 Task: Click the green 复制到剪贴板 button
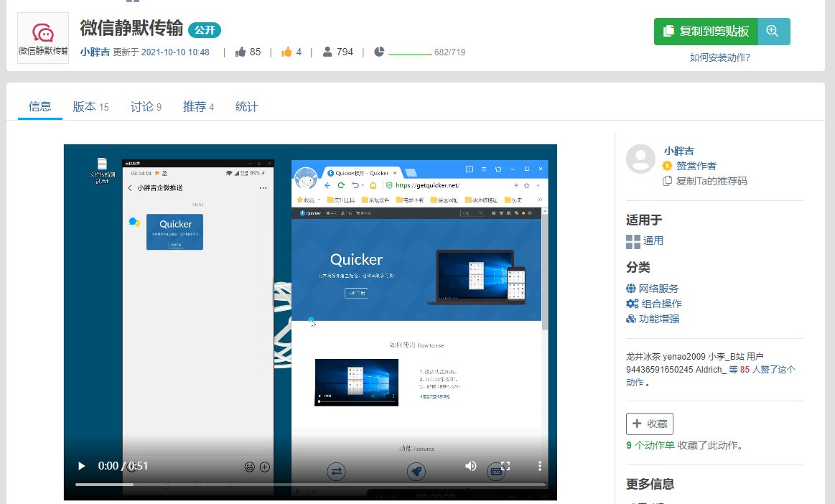tap(706, 32)
